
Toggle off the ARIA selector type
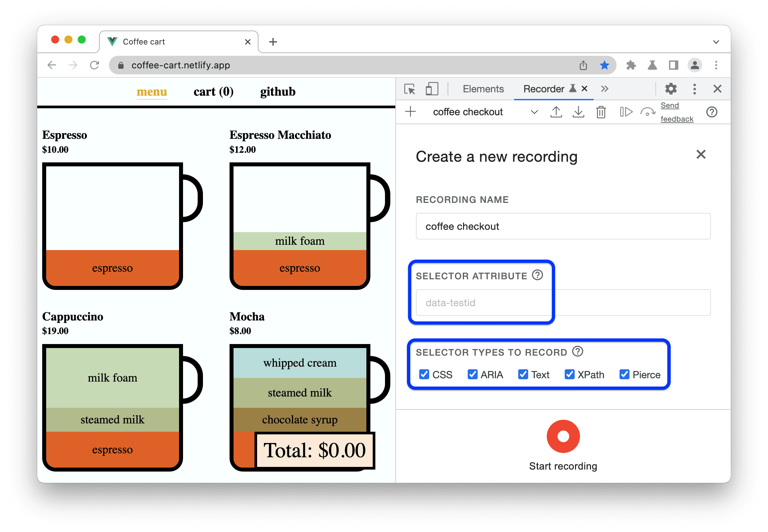click(473, 375)
